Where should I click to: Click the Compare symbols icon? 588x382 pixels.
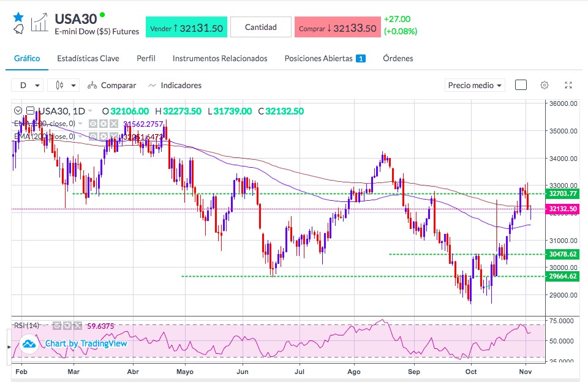click(92, 86)
